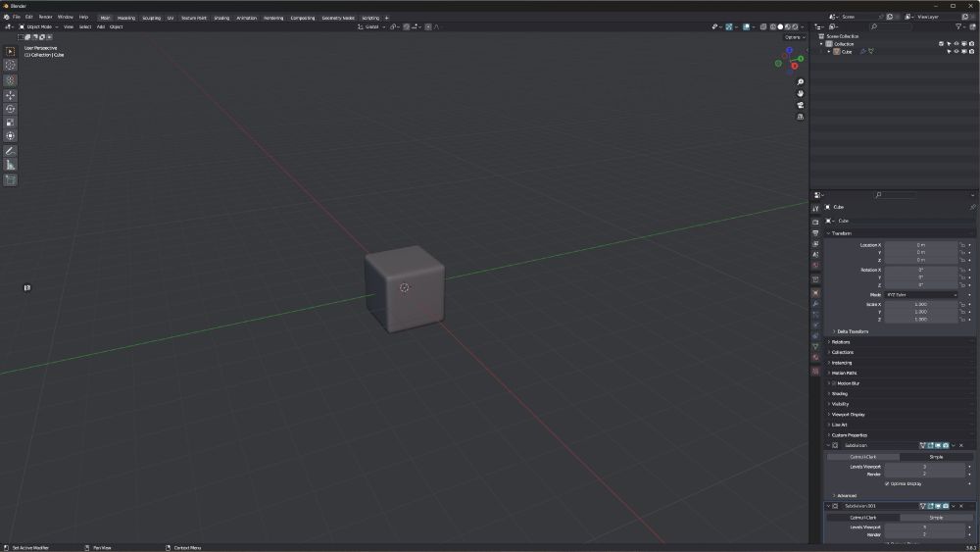Screen dimensions: 980x552
Task: Switch to the Geometry Nodes workspace tab
Action: click(338, 18)
